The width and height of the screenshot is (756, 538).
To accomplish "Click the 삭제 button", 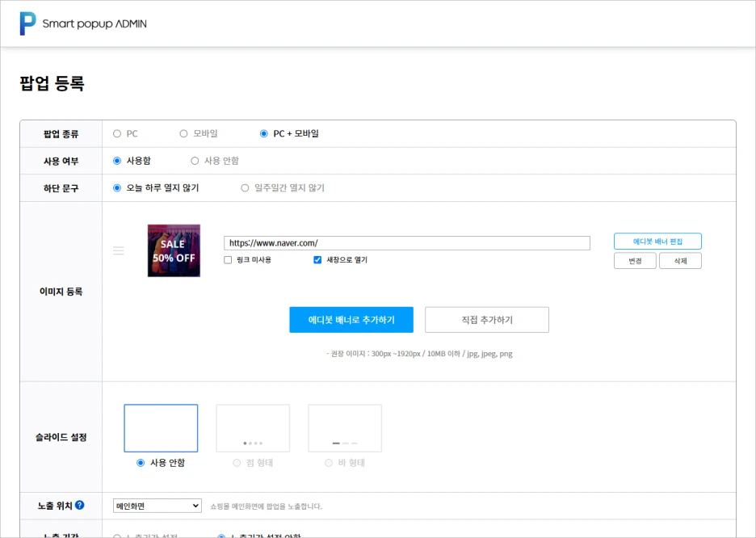I will pos(680,261).
